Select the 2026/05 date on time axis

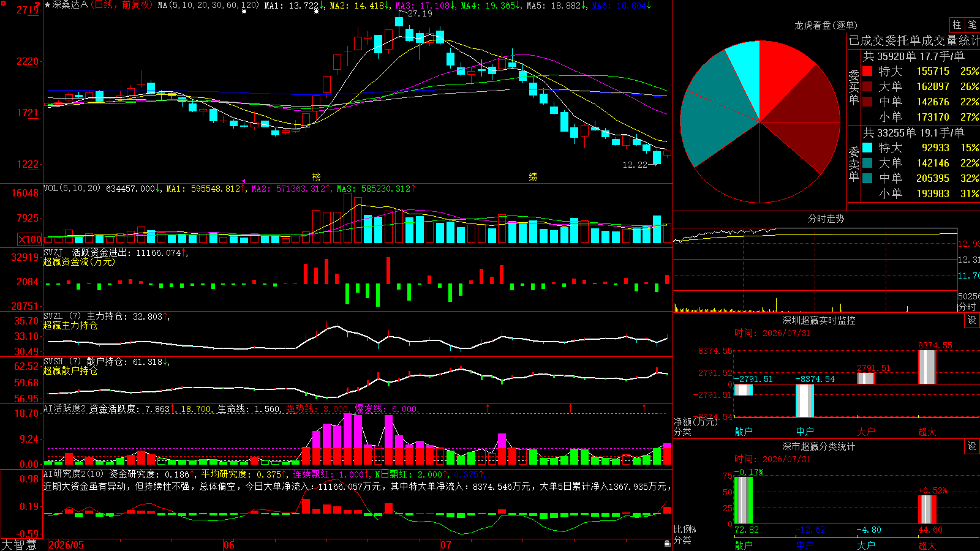click(x=66, y=545)
